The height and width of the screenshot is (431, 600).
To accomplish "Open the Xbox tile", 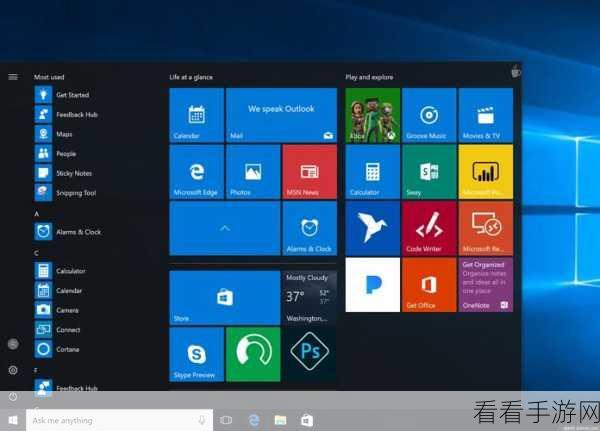I will click(x=373, y=115).
